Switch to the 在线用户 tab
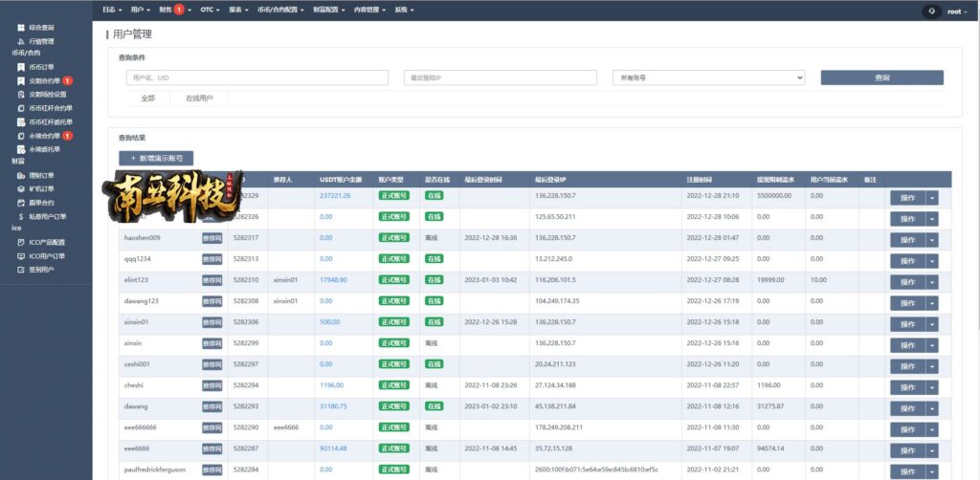The image size is (980, 480). 199,98
